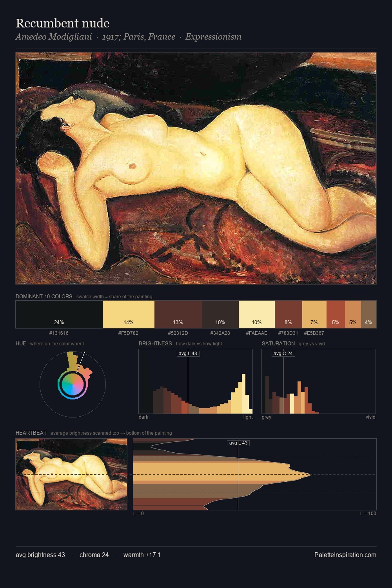Click the 'Recumbent nude' title

(x=63, y=23)
